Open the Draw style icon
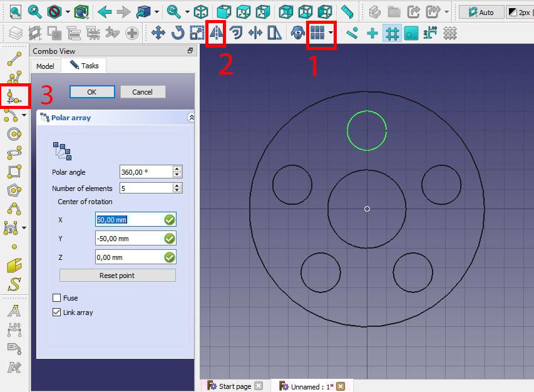 (54, 12)
